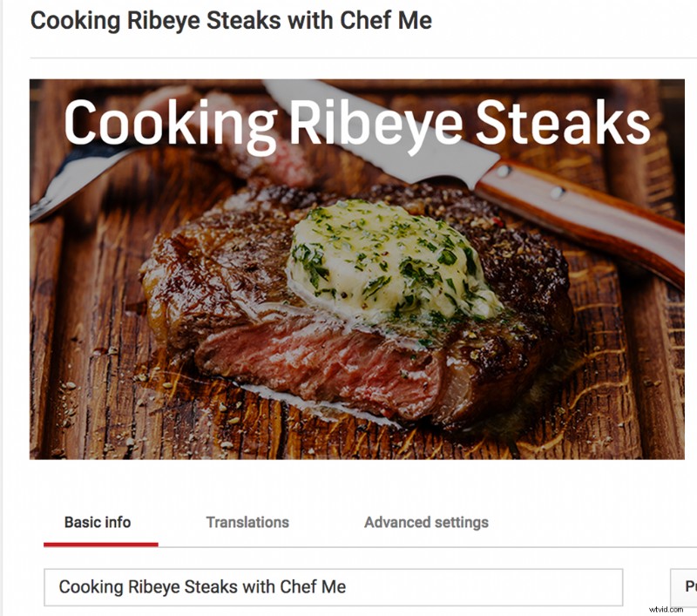Go to the Advanced settings tab
697x616 pixels.
click(x=426, y=522)
